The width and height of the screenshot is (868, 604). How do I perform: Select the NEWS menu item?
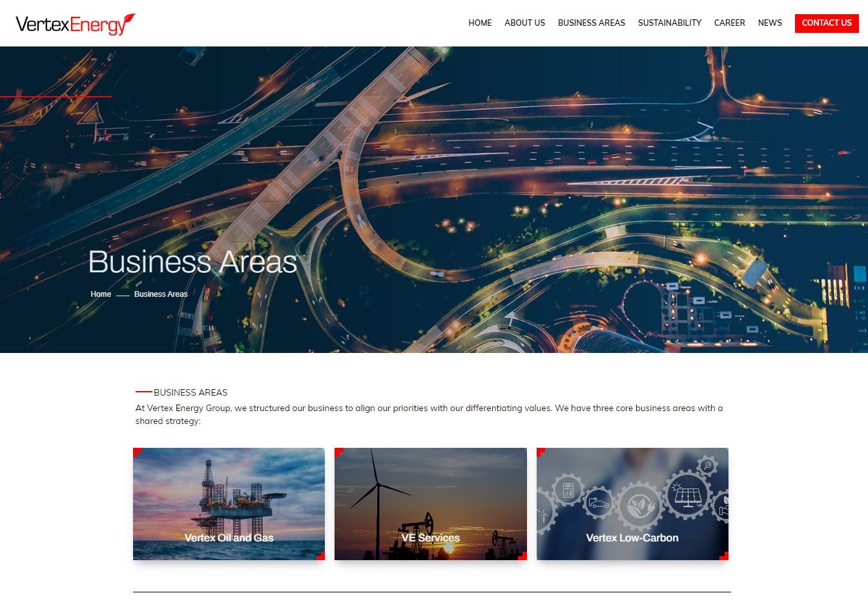point(770,23)
